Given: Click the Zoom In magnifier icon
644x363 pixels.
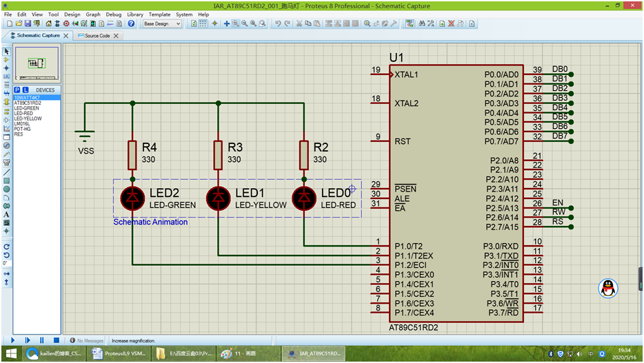Looking at the screenshot, I should [x=236, y=24].
